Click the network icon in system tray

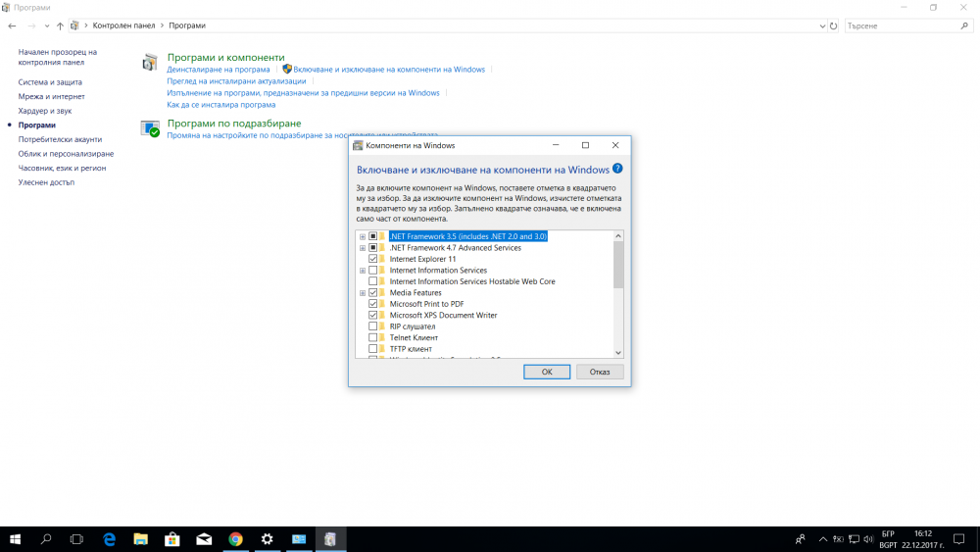click(854, 539)
